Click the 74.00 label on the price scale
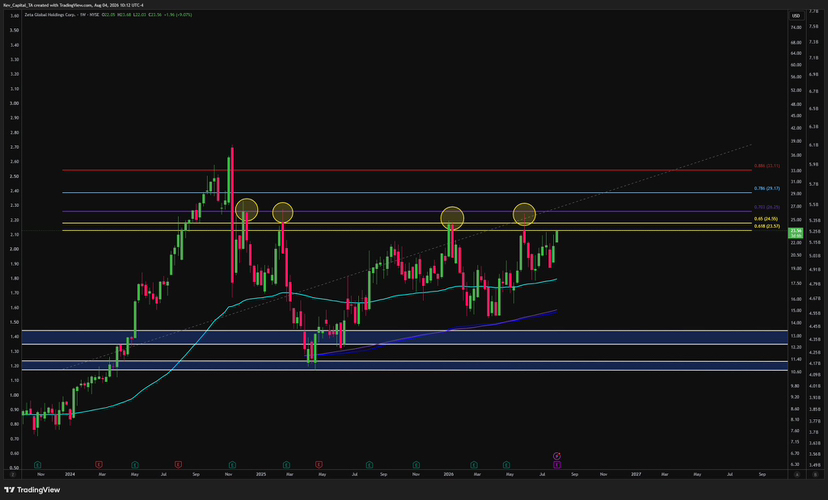The width and height of the screenshot is (828, 500). (796, 27)
